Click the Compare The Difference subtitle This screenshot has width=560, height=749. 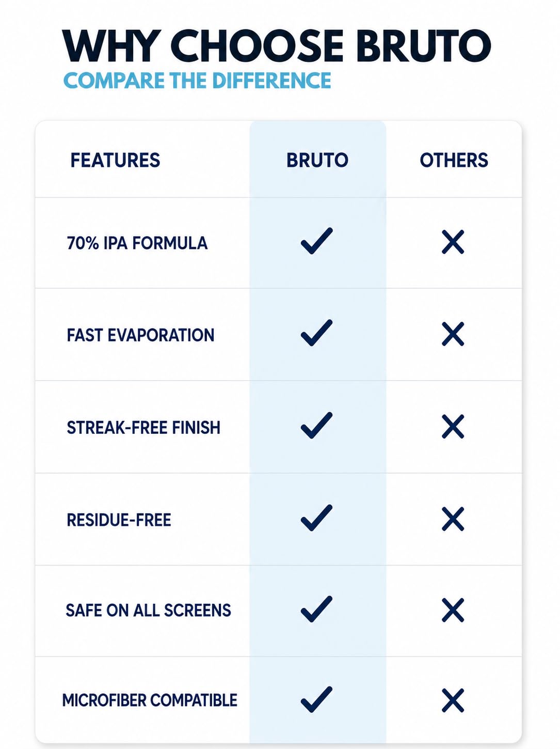point(197,81)
